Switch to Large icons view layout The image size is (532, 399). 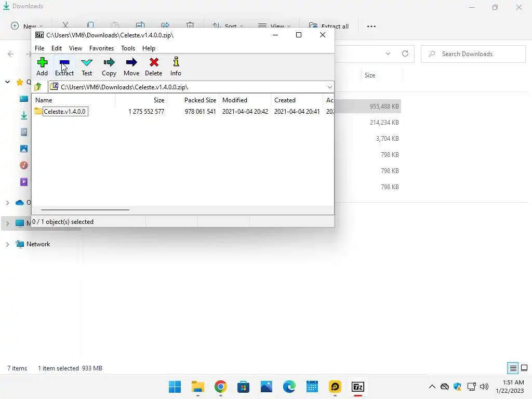click(524, 368)
